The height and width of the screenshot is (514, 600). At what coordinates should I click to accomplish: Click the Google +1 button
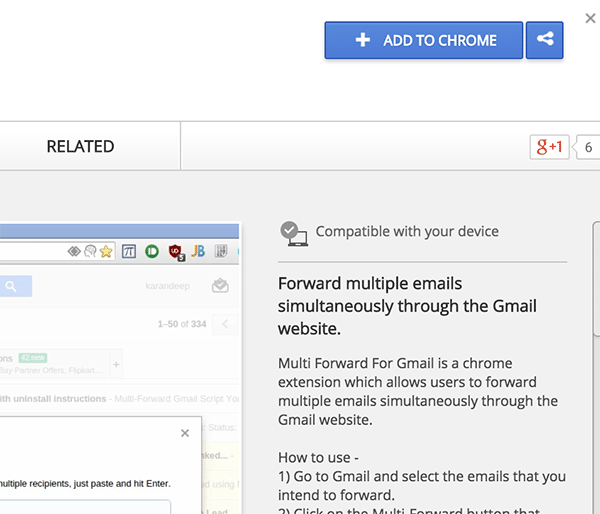coord(549,147)
